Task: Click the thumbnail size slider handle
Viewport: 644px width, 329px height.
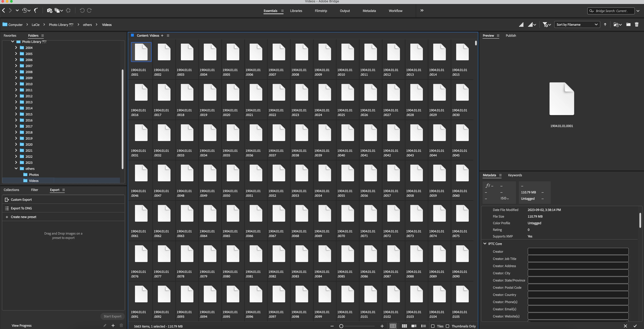Action: click(x=341, y=326)
